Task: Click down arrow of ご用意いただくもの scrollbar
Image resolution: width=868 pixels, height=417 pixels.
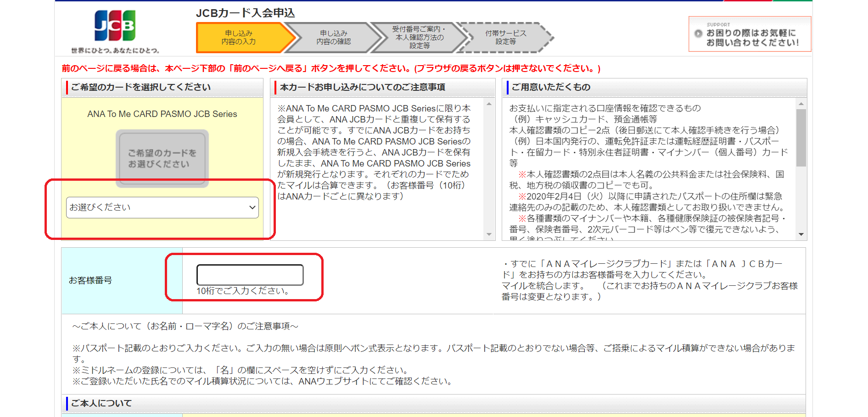Action: point(801,234)
